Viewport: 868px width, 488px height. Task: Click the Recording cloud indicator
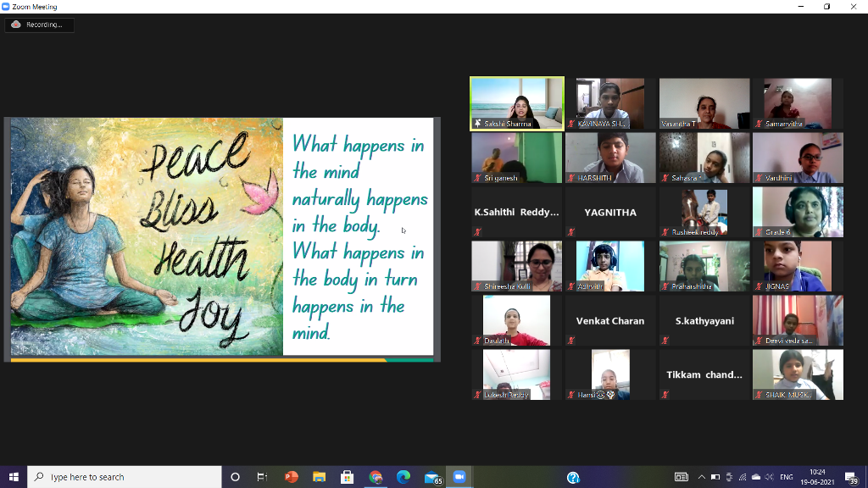39,25
